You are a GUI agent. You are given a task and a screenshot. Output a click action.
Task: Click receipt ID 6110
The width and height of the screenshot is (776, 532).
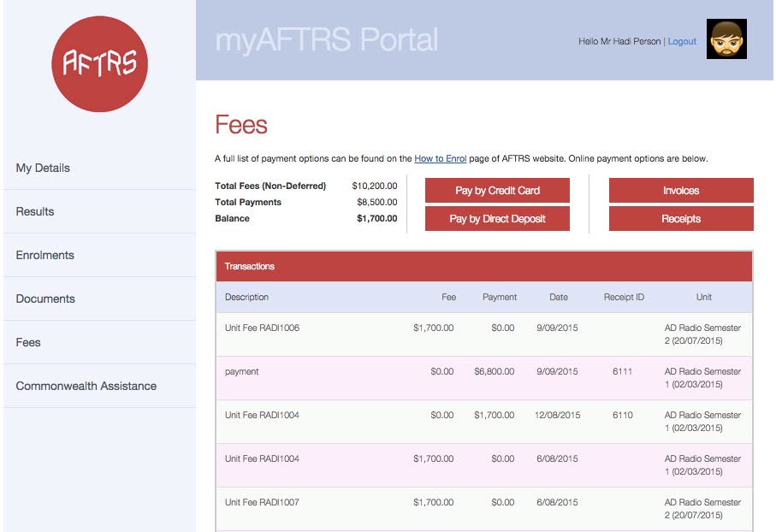[622, 415]
